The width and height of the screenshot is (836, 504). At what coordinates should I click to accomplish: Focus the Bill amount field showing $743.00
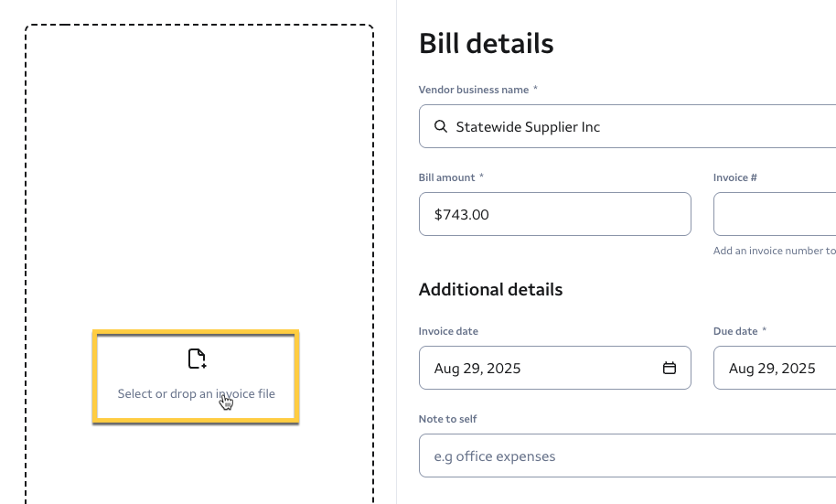pos(554,215)
